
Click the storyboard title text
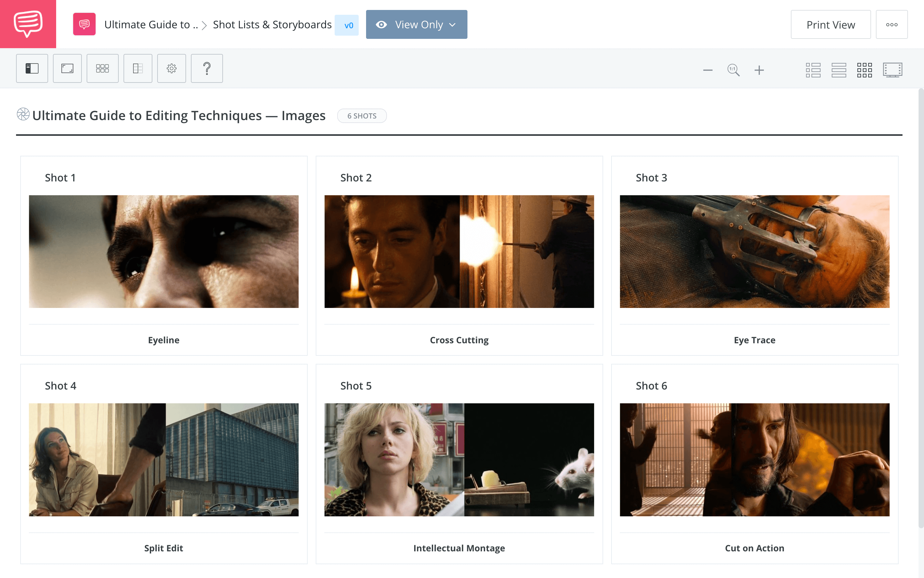point(179,116)
